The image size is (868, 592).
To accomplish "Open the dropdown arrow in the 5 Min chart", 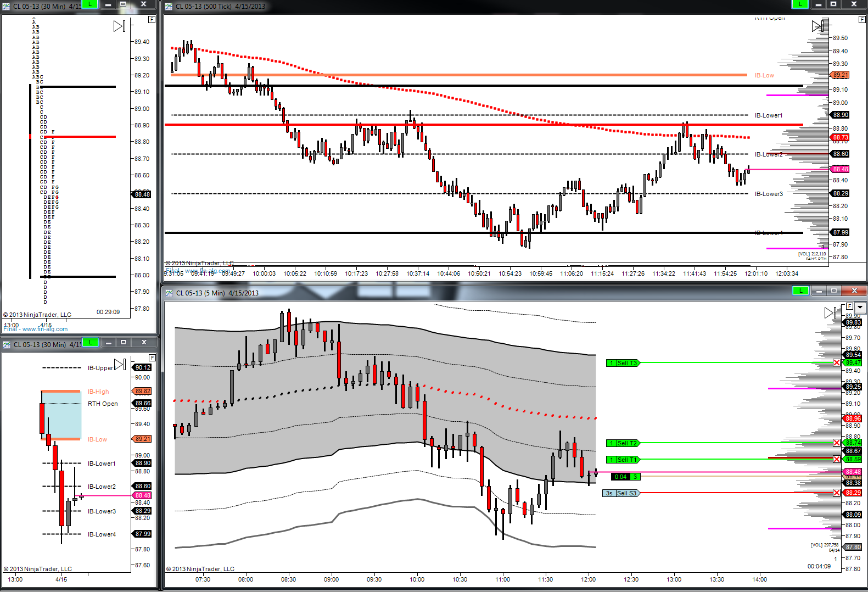I will [860, 308].
